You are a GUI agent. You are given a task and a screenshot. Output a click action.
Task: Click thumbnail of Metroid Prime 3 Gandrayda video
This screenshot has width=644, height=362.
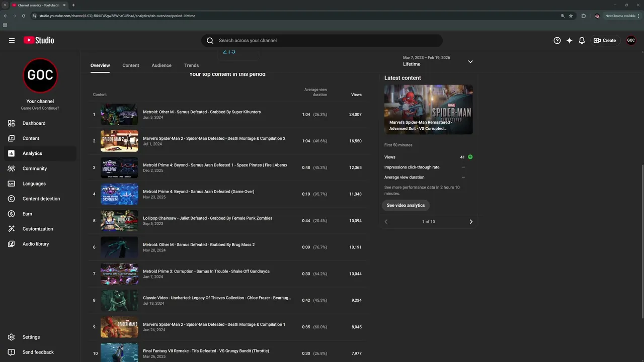pyautogui.click(x=119, y=274)
